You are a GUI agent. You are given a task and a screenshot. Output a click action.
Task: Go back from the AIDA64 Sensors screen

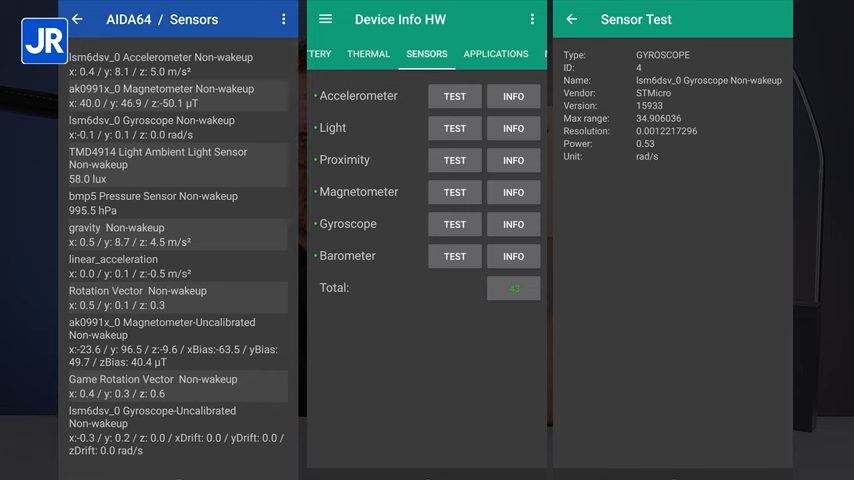click(77, 19)
